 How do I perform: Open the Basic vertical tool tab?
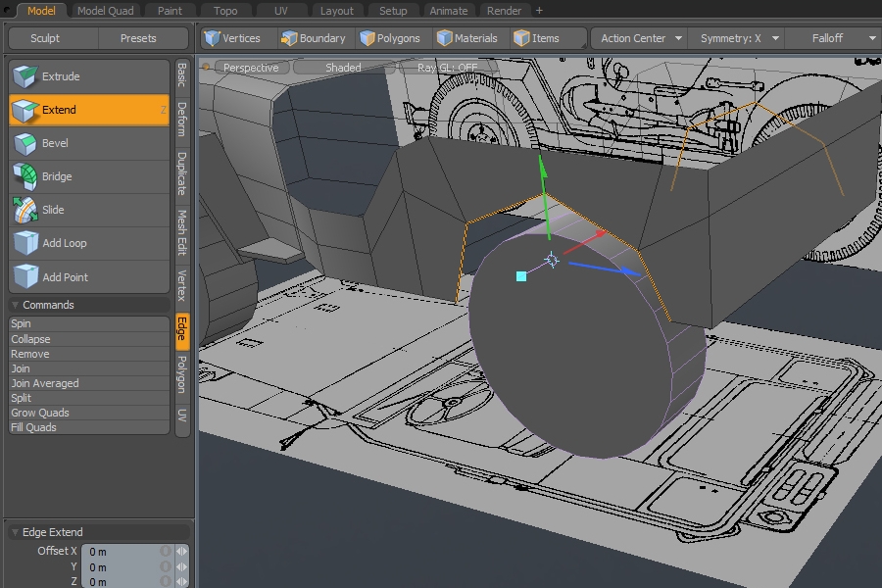point(181,74)
